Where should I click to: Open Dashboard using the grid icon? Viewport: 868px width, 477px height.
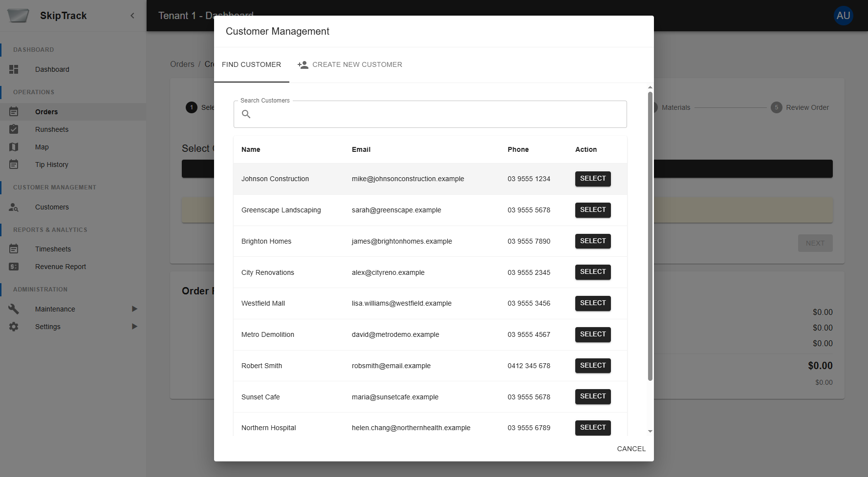point(14,69)
